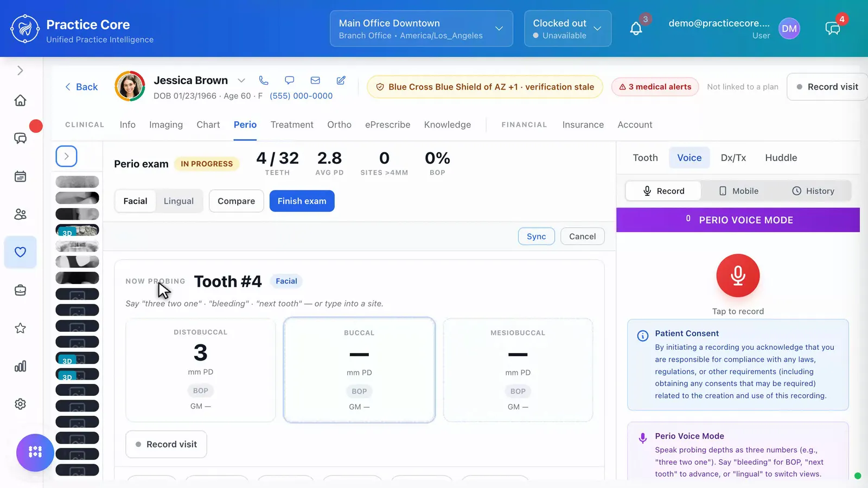The image size is (868, 488).
Task: Click the heart clinical sidebar icon
Action: pos(20,252)
